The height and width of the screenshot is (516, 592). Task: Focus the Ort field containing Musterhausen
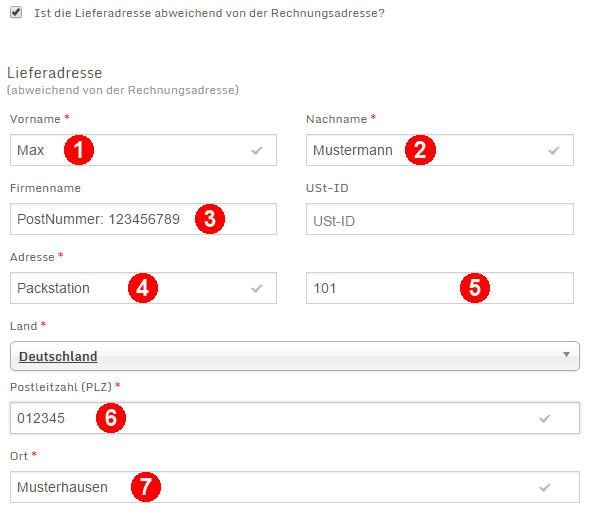pyautogui.click(x=294, y=487)
